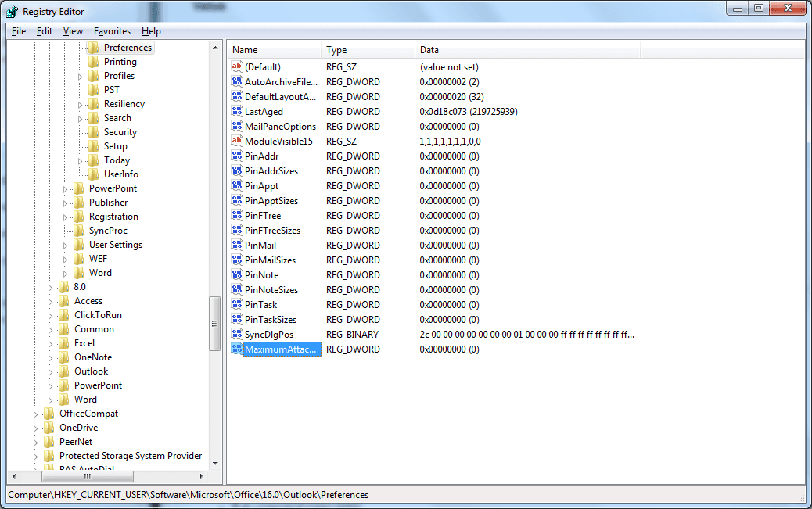812x509 pixels.
Task: Click the folder icon of the Security key
Action: tap(93, 132)
